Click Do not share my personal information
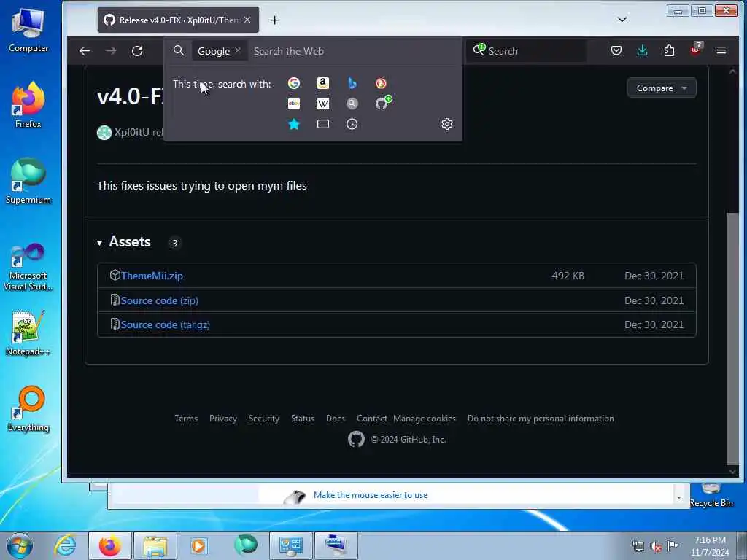This screenshot has height=560, width=747. click(x=541, y=419)
